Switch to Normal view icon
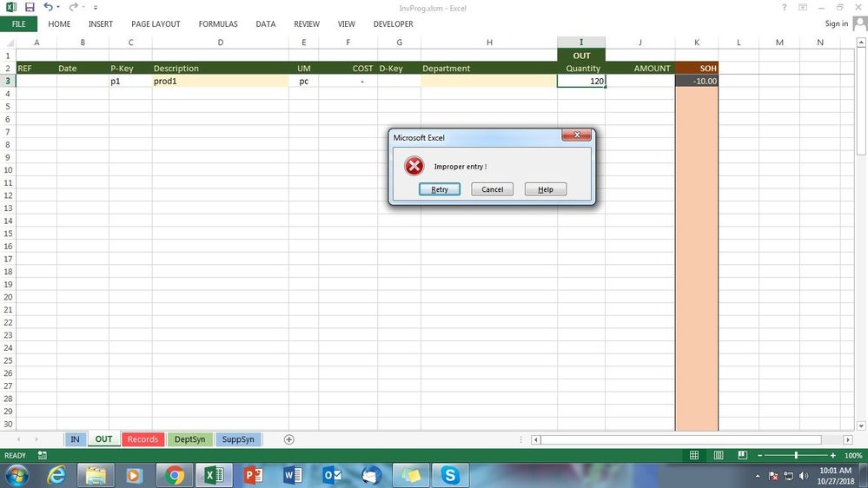Screen dimensions: 868x488 point(694,455)
